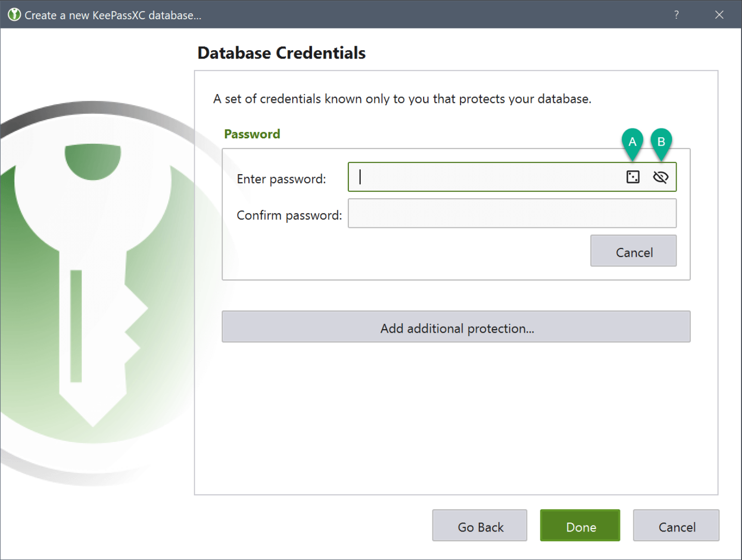Click the question mark help button
The width and height of the screenshot is (742, 560).
point(677,15)
